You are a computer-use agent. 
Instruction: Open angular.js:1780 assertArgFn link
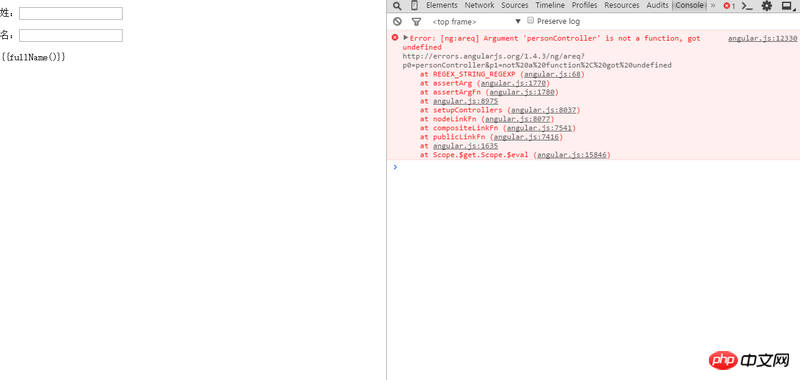point(522,92)
